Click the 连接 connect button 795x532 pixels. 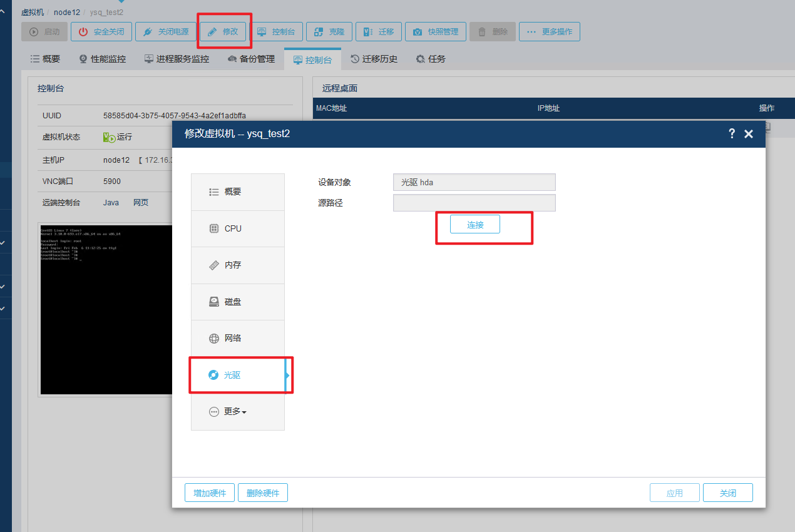(x=474, y=225)
